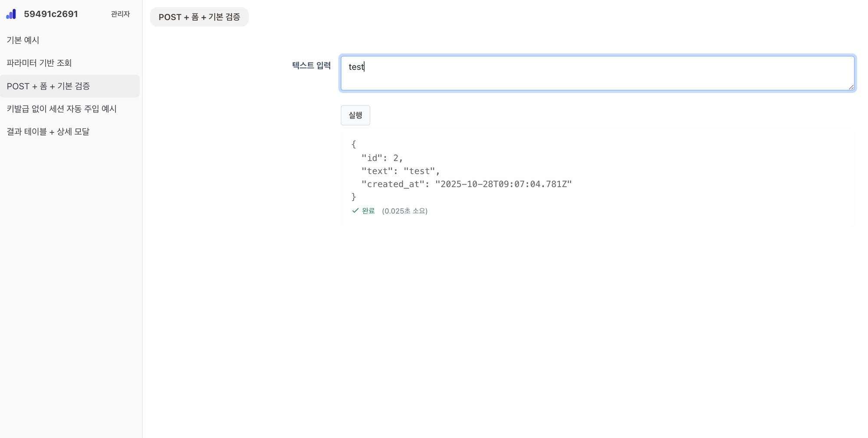The width and height of the screenshot is (868, 438).
Task: Focus the 텍스트 입력 text area
Action: (x=597, y=73)
